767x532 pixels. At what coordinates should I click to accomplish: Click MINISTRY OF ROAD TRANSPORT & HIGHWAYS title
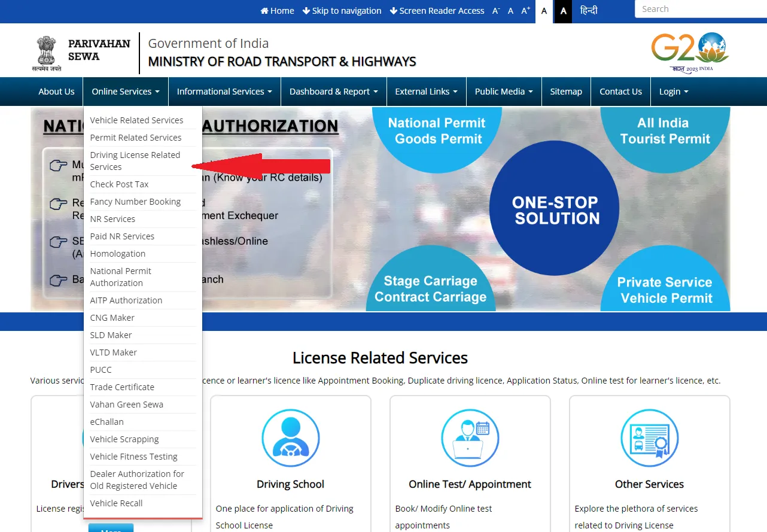(282, 62)
